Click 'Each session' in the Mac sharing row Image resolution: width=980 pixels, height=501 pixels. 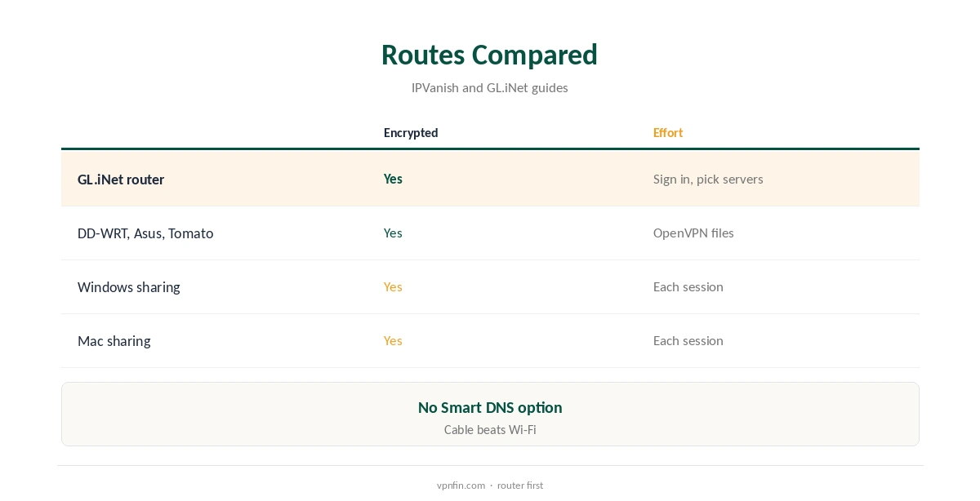click(688, 340)
